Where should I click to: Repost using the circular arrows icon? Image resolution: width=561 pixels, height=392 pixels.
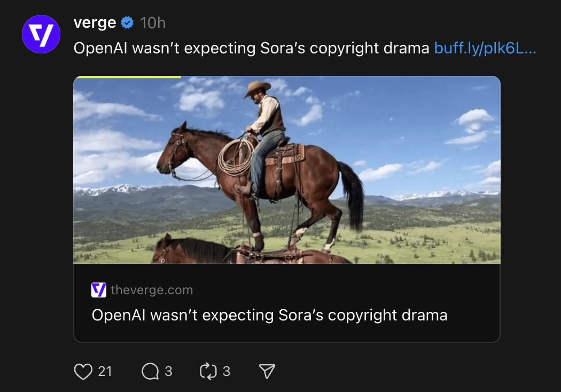click(x=207, y=371)
